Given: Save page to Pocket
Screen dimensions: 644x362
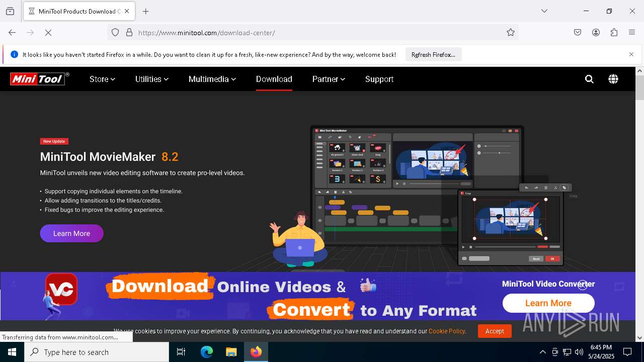Looking at the screenshot, I should tap(578, 33).
